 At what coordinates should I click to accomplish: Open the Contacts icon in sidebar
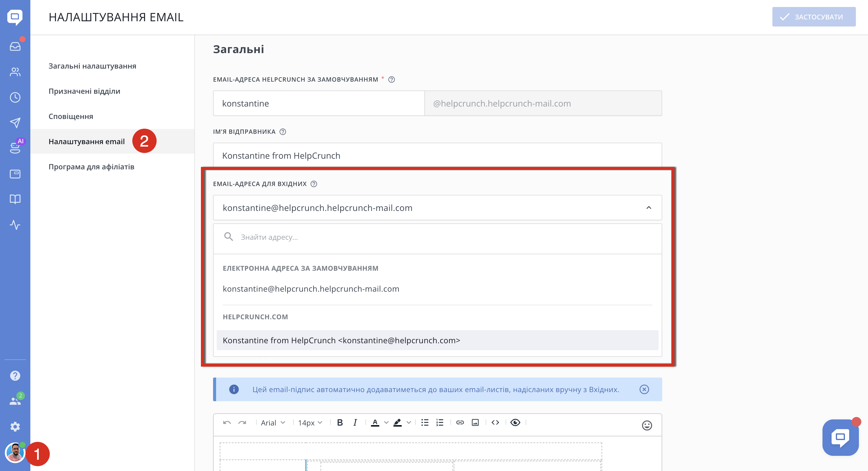[x=15, y=72]
